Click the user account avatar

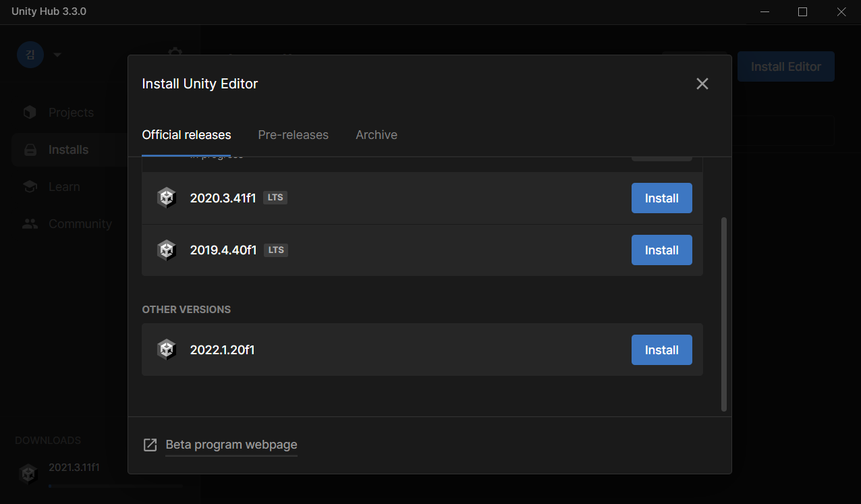point(30,55)
